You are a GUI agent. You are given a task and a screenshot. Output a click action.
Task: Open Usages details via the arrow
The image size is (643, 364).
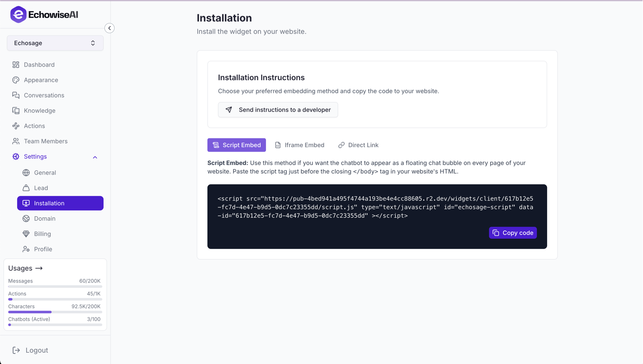click(x=39, y=268)
